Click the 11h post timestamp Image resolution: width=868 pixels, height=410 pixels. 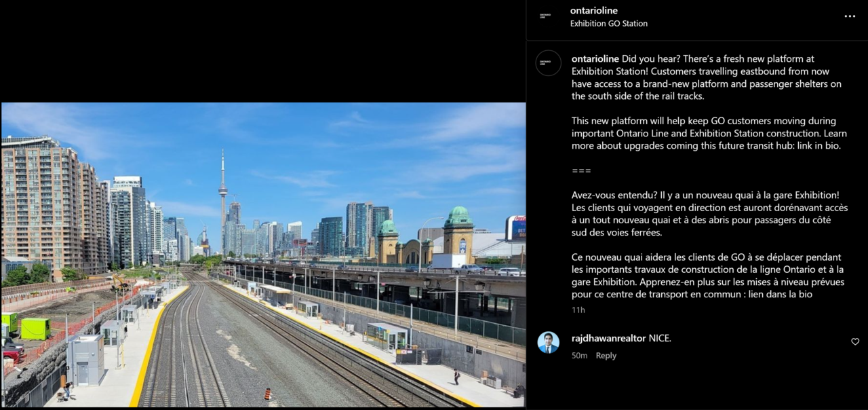click(x=578, y=310)
